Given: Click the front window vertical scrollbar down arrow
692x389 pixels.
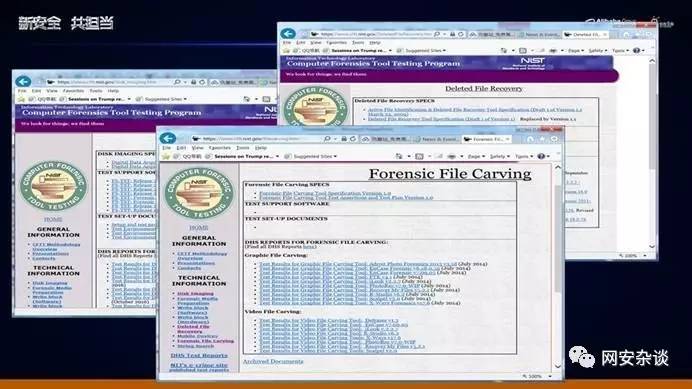Looking at the screenshot, I should pyautogui.click(x=557, y=366).
